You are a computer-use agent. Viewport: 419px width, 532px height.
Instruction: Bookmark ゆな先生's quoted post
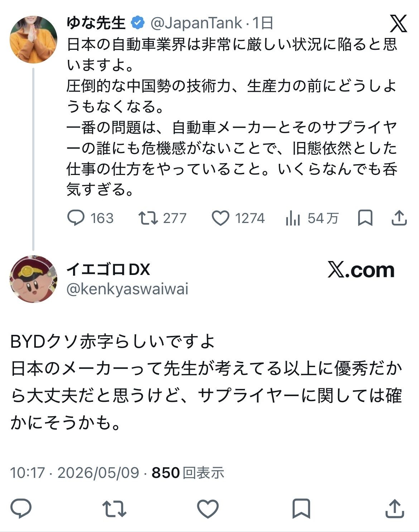click(365, 218)
